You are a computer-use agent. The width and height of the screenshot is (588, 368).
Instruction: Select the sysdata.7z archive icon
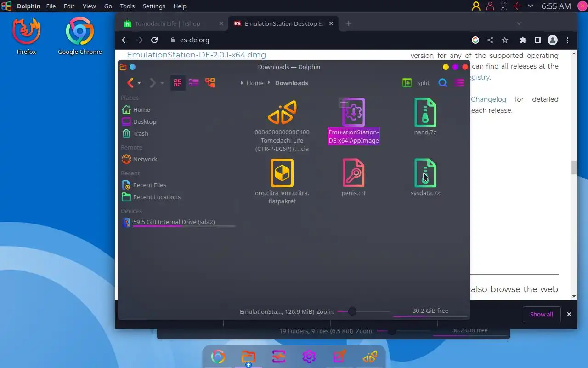[x=425, y=172]
